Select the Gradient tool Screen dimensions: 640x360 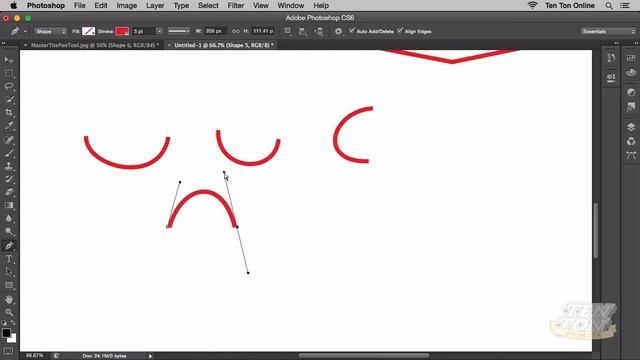pos(9,205)
